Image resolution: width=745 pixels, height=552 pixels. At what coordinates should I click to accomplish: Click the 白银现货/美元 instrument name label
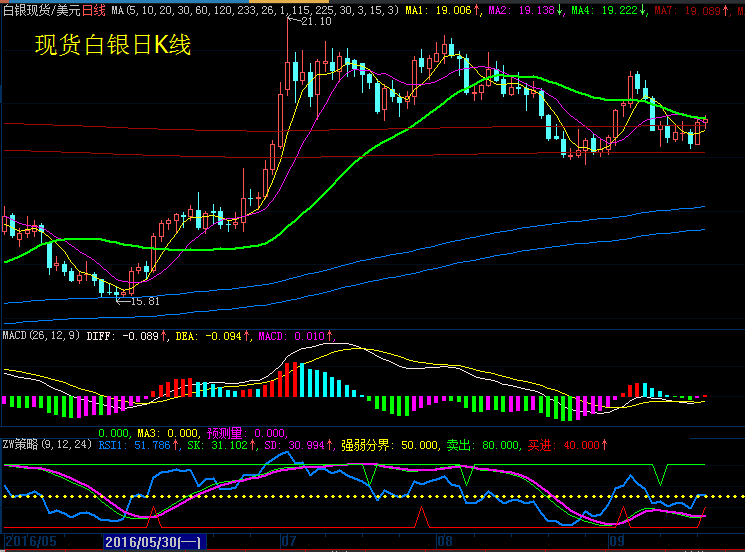[40, 10]
